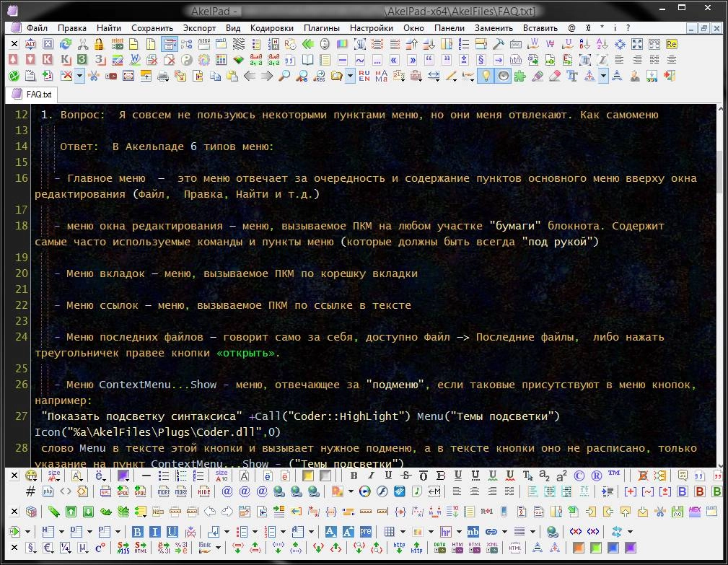Click the 'pre' tag icon
This screenshot has width=728, height=565.
point(365,532)
